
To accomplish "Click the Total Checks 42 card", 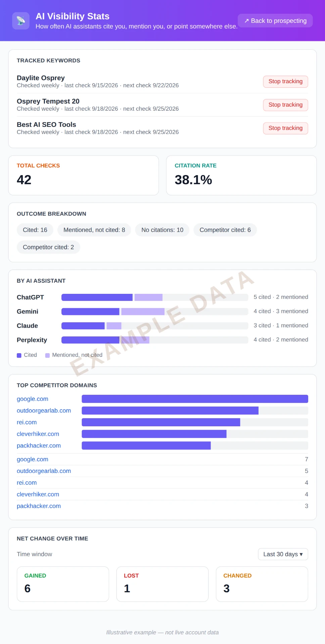I will click(84, 175).
